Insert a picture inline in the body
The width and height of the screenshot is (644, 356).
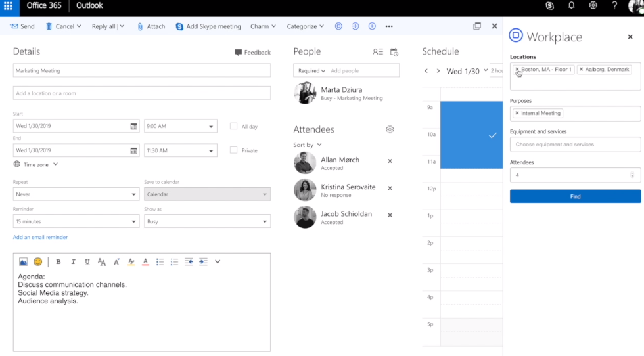click(24, 262)
